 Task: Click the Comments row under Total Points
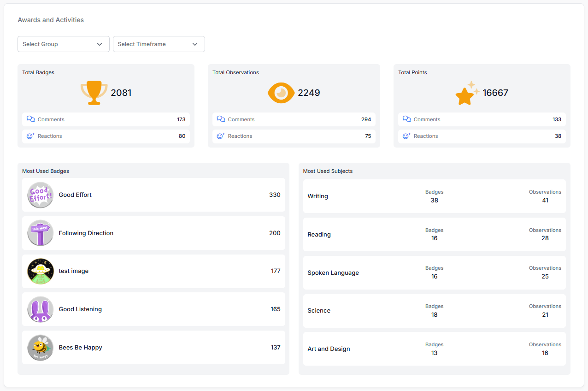point(482,119)
